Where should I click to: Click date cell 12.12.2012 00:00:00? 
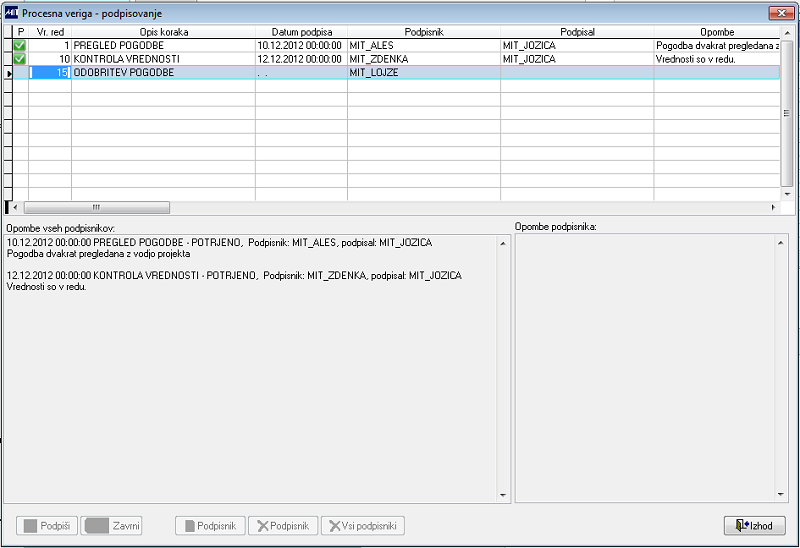(x=301, y=59)
